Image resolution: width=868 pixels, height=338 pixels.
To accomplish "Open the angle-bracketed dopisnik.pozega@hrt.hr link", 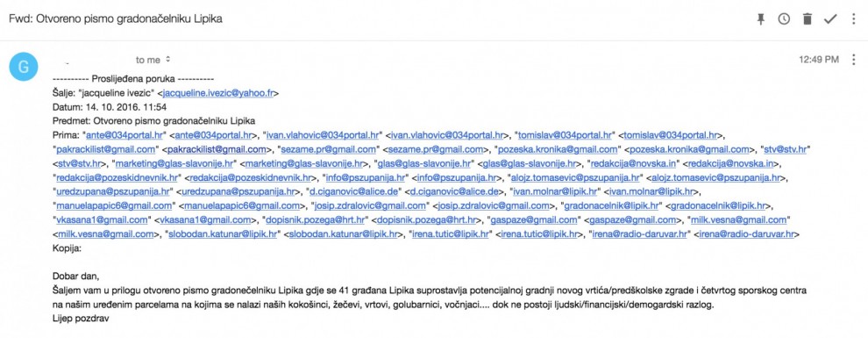I will point(425,220).
